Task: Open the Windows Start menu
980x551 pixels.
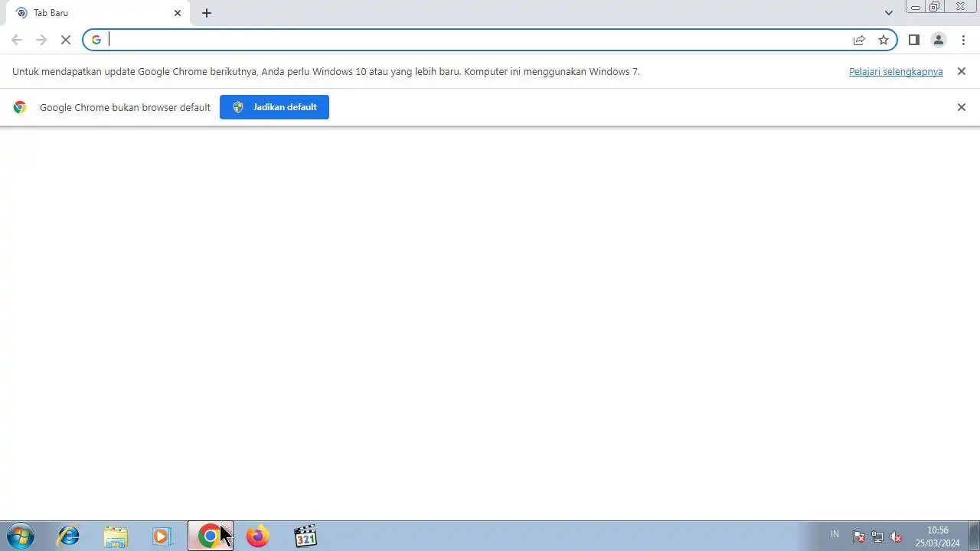Action: (x=20, y=536)
